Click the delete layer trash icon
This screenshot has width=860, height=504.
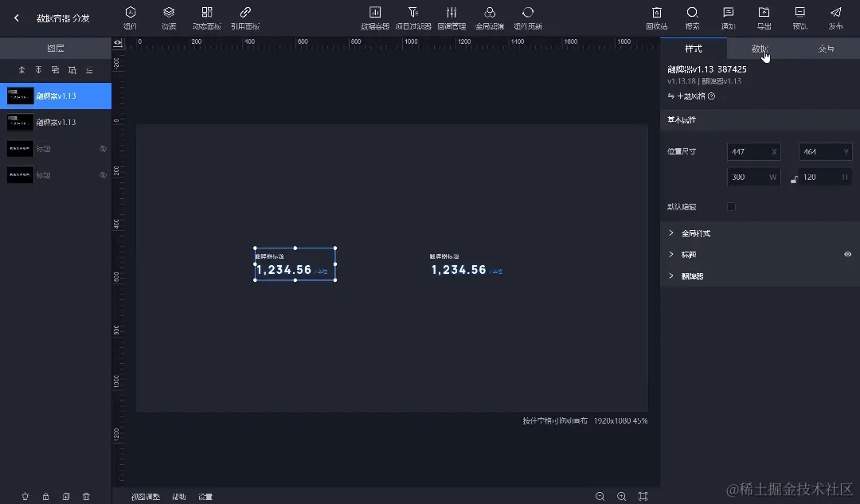(86, 496)
